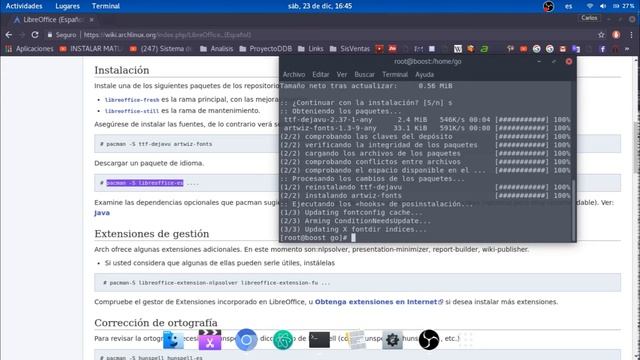The image size is (640, 360).
Task: Open the volume speaker indicator
Action: pos(603,6)
